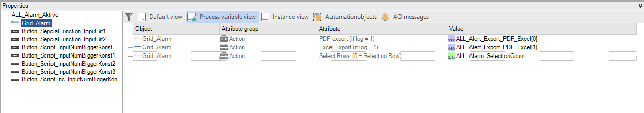Pin the Properties panel

pyautogui.click(x=641, y=6)
